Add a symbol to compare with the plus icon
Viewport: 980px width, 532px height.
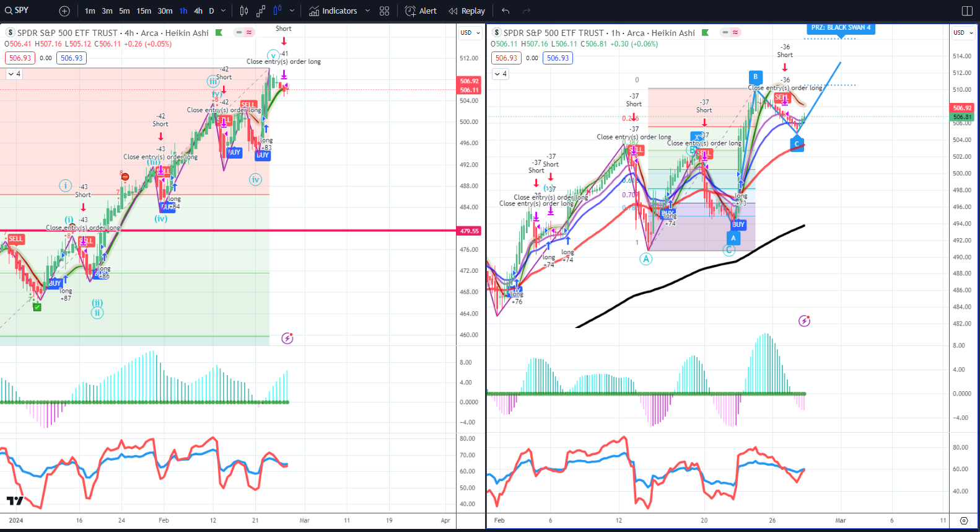point(64,11)
